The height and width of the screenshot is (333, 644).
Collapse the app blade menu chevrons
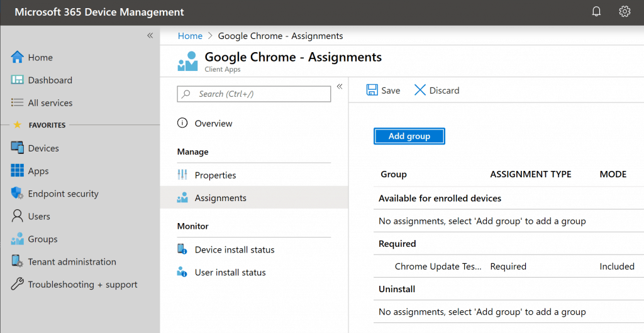pos(340,86)
